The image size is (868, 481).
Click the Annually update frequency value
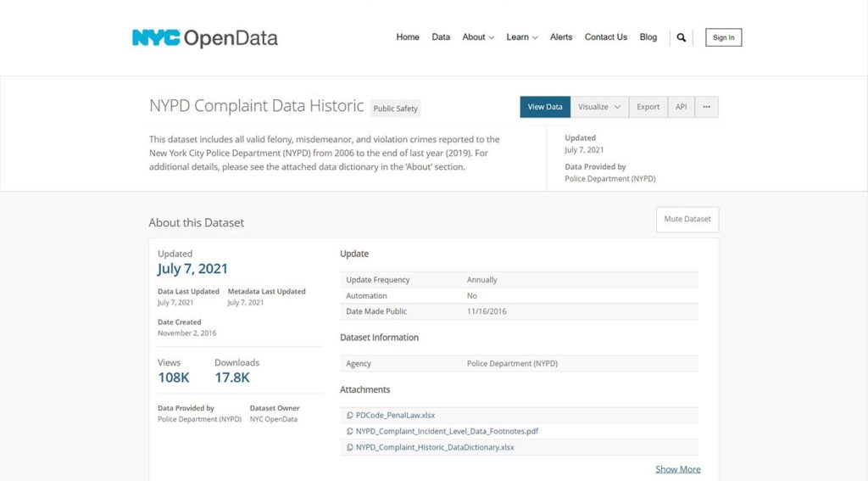(481, 280)
